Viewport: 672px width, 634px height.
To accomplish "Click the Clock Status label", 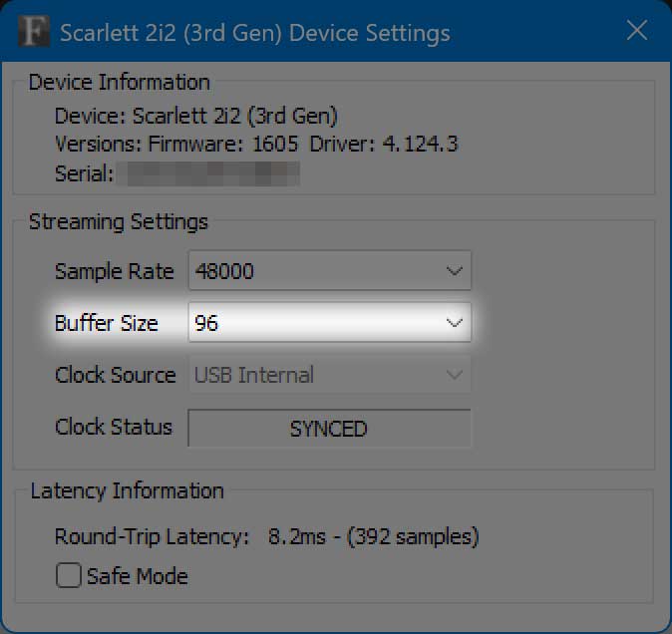I will pos(114,427).
